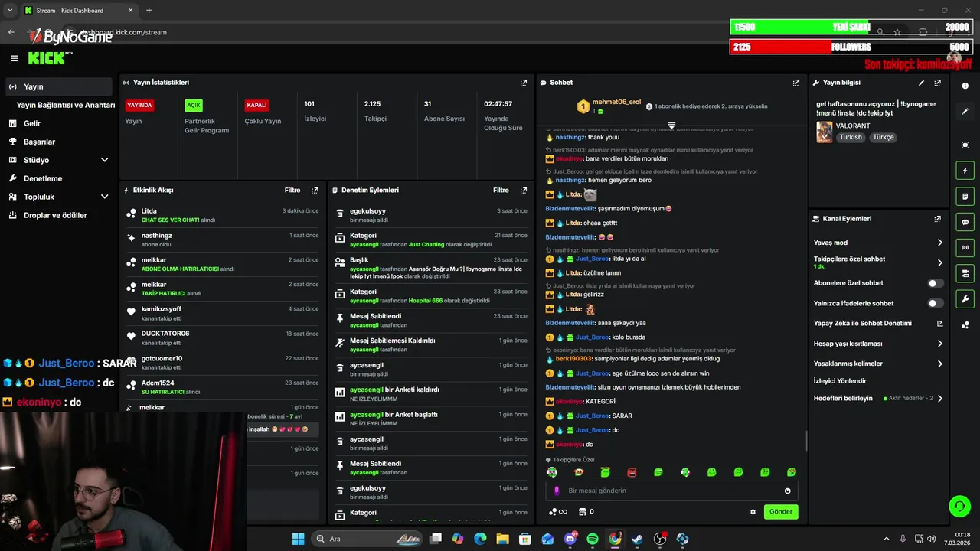Click the green headset support button
The image size is (980, 551).
click(959, 506)
